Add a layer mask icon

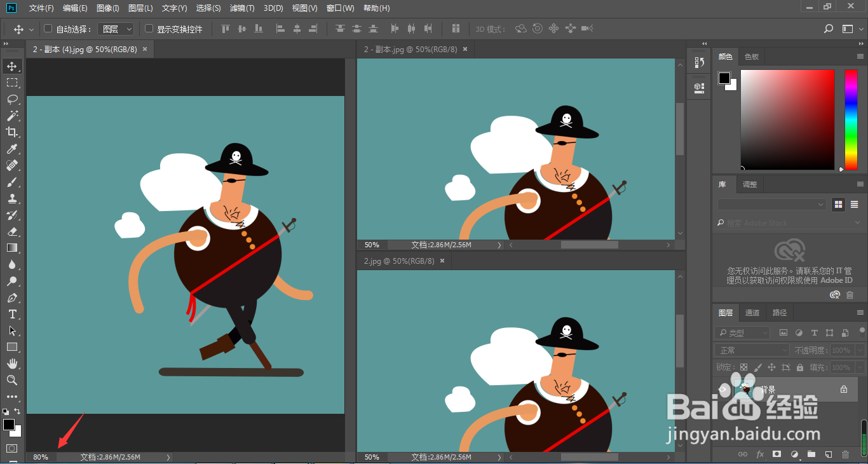pyautogui.click(x=776, y=454)
